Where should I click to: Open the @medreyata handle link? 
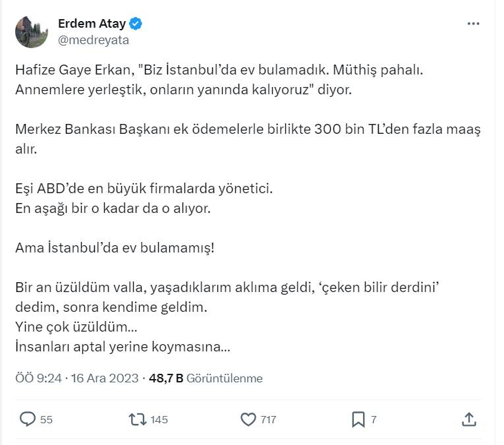click(x=94, y=40)
